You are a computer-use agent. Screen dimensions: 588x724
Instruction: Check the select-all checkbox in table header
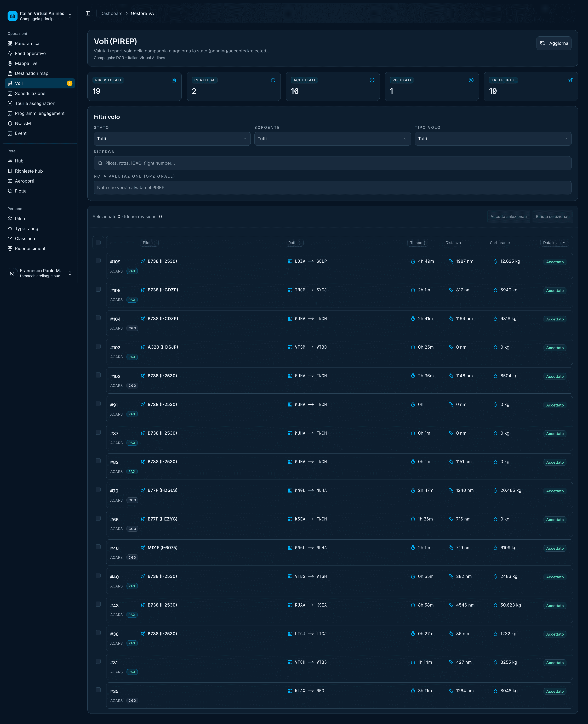(x=98, y=243)
